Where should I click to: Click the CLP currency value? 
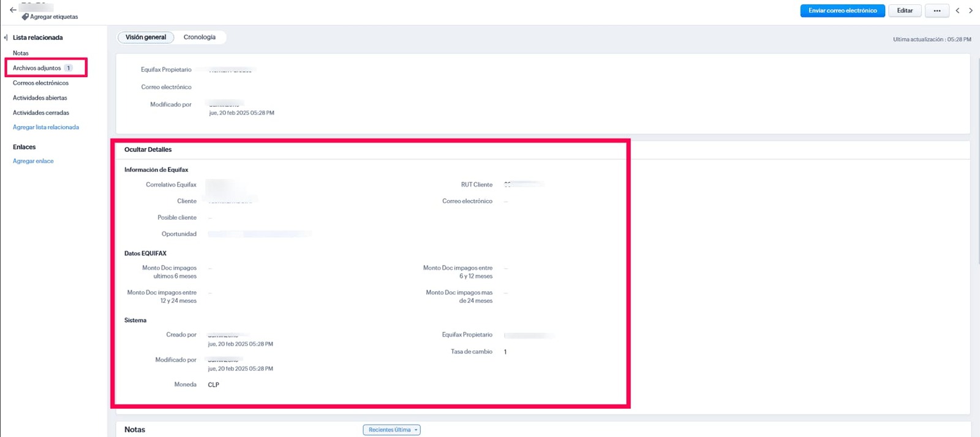[x=213, y=385]
